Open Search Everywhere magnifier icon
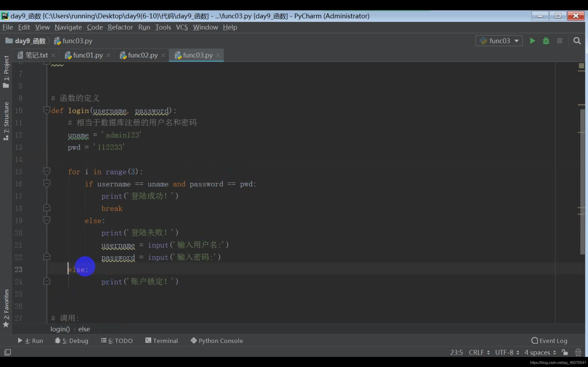Viewport: 588px width, 367px height. [x=577, y=41]
